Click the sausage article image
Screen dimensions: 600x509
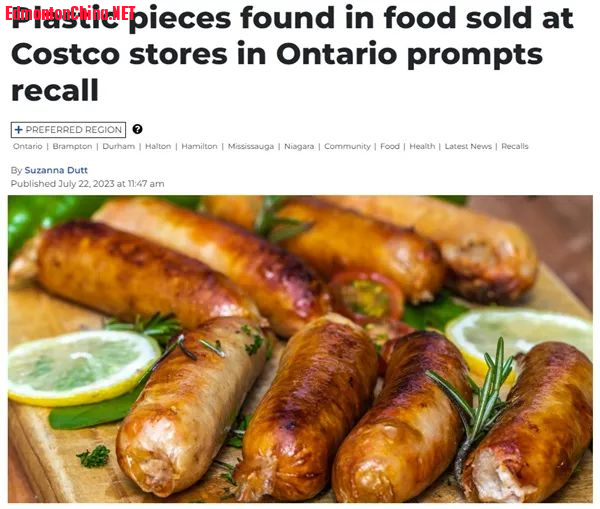pos(300,349)
